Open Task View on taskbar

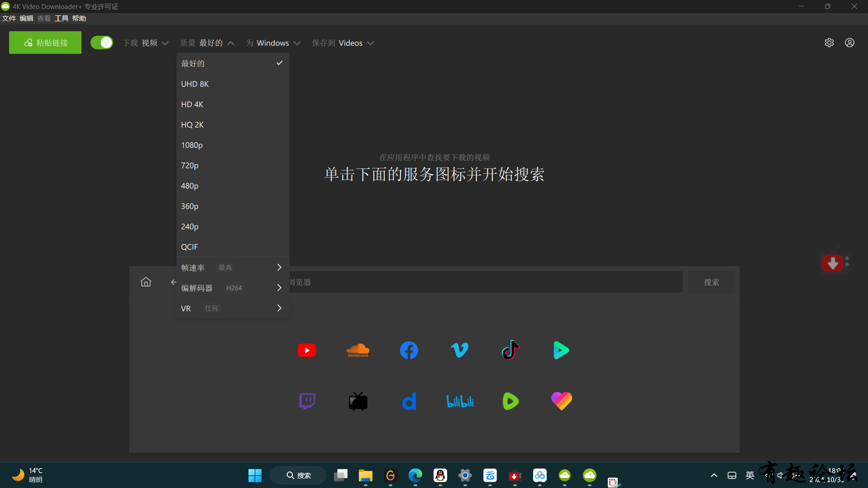tap(340, 475)
